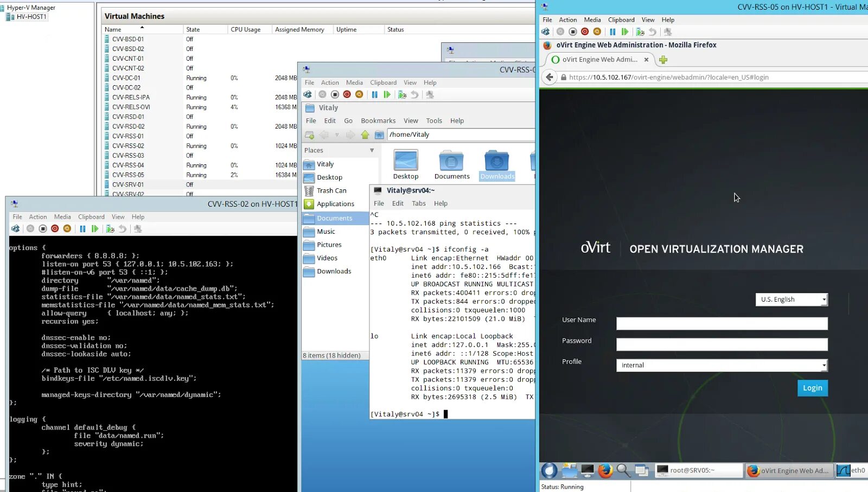Screen dimensions: 868x492
Task: Click green up-arrow parent folder icon
Action: click(x=365, y=135)
